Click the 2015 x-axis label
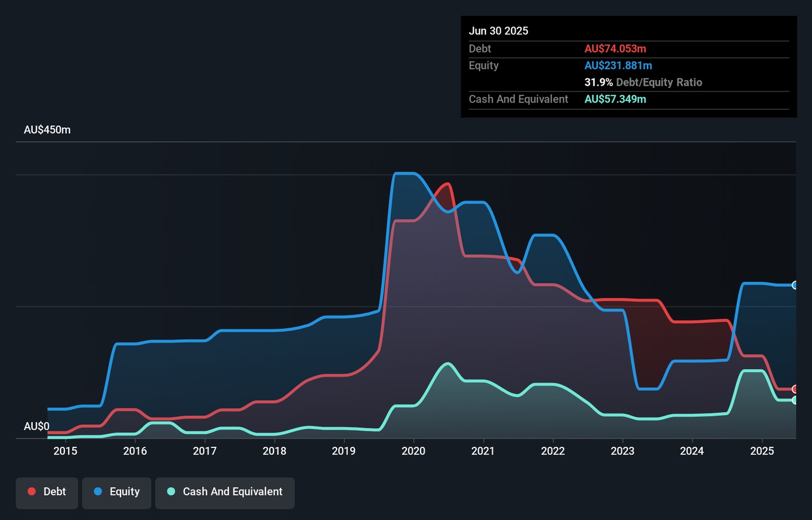This screenshot has height=520, width=812. point(65,451)
